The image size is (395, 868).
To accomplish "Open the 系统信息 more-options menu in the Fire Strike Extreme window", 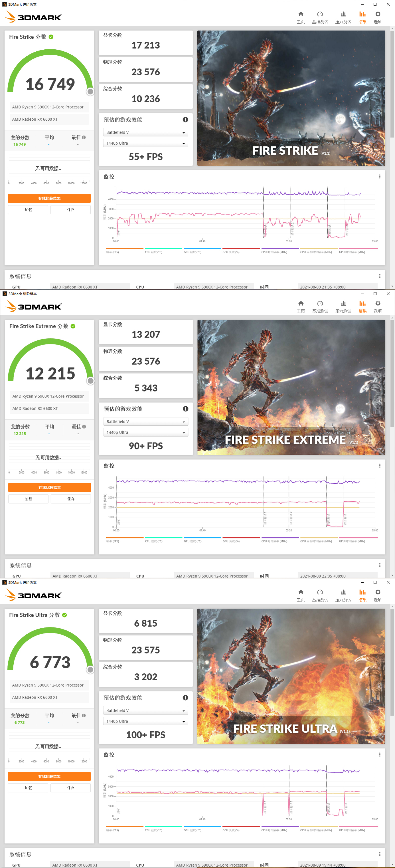I will [380, 565].
